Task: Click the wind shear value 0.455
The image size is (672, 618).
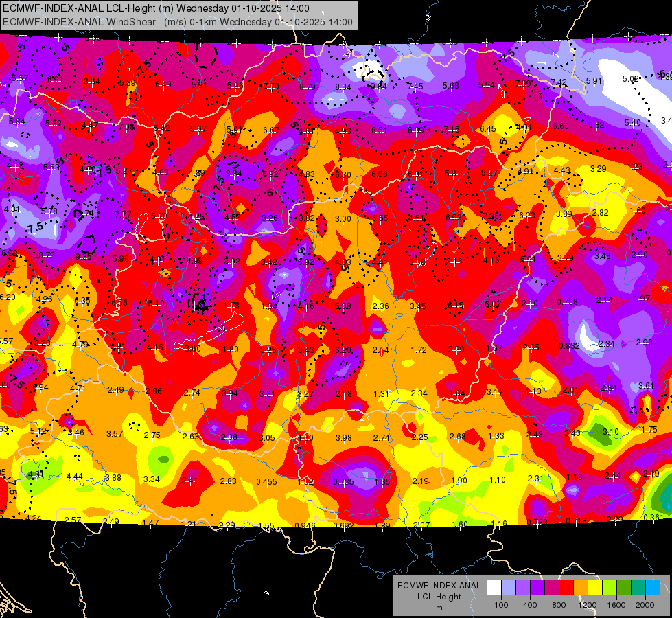Action: (266, 481)
